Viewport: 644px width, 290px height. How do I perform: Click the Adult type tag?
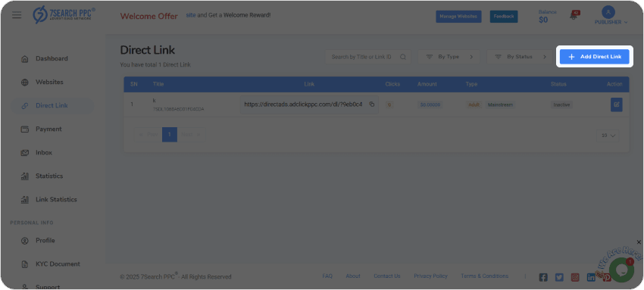[474, 104]
